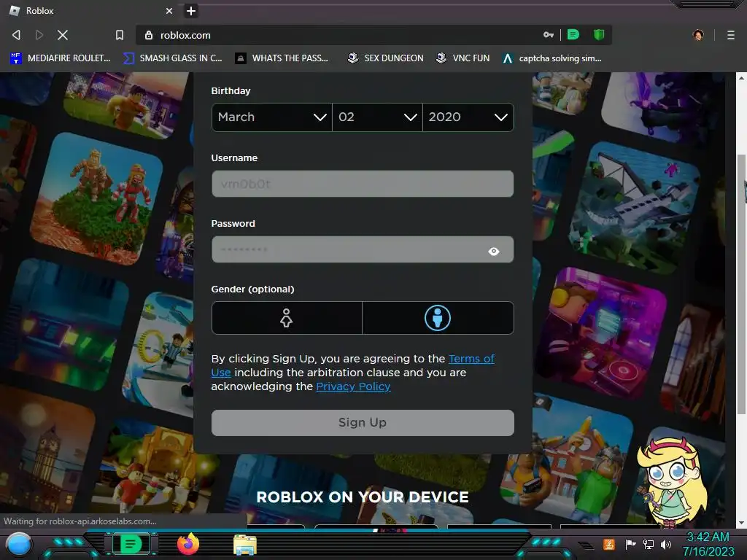This screenshot has width=747, height=560.
Task: Click the page vertical scrollbar thumb
Action: pyautogui.click(x=741, y=284)
